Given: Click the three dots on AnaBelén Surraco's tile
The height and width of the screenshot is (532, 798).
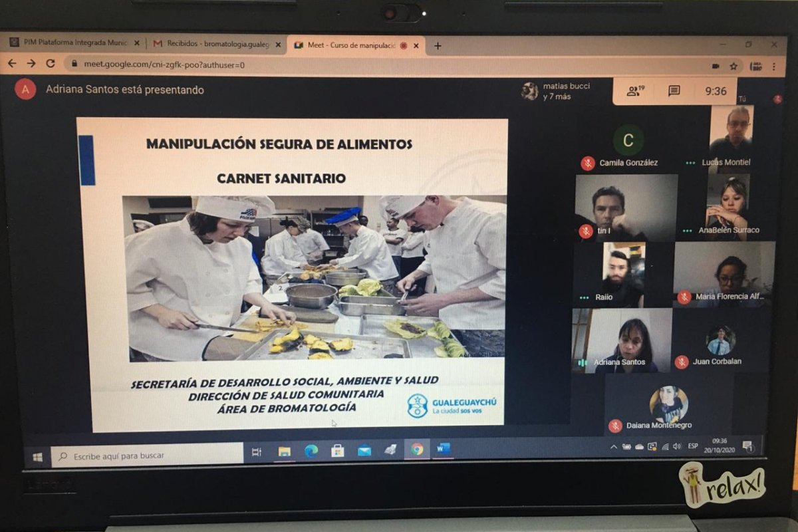Looking at the screenshot, I should point(688,231).
